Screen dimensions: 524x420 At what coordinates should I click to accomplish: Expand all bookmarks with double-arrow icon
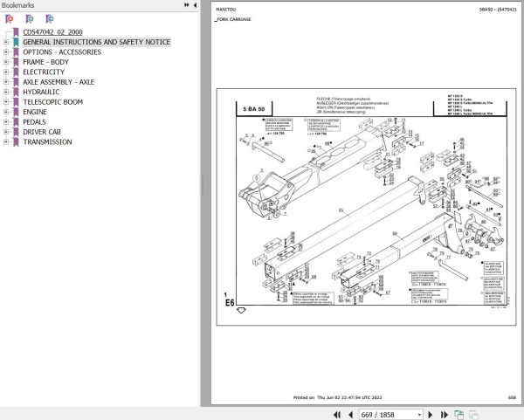click(x=187, y=5)
